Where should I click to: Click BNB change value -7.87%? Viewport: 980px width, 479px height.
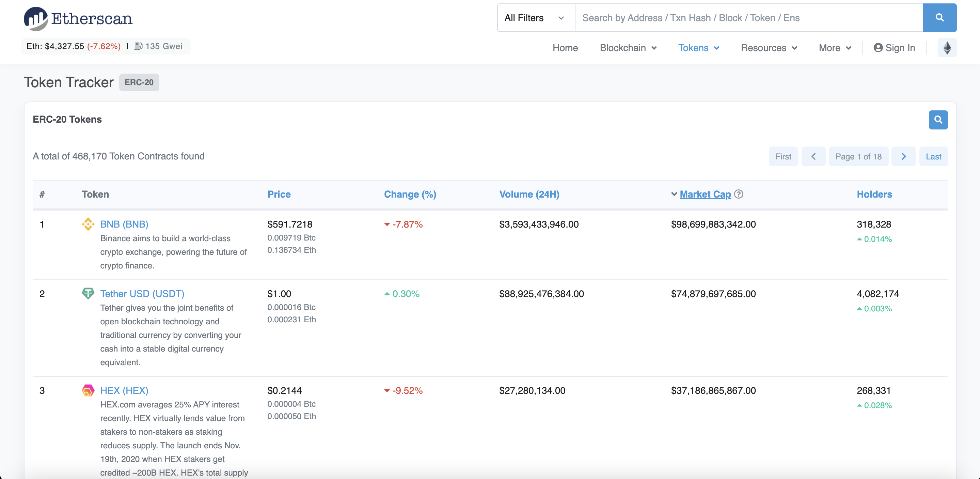coord(407,224)
